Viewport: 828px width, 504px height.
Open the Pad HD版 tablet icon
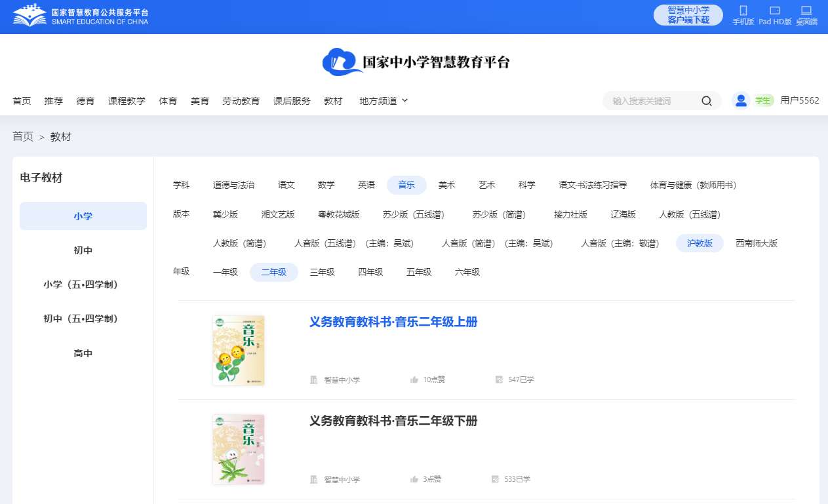(774, 10)
